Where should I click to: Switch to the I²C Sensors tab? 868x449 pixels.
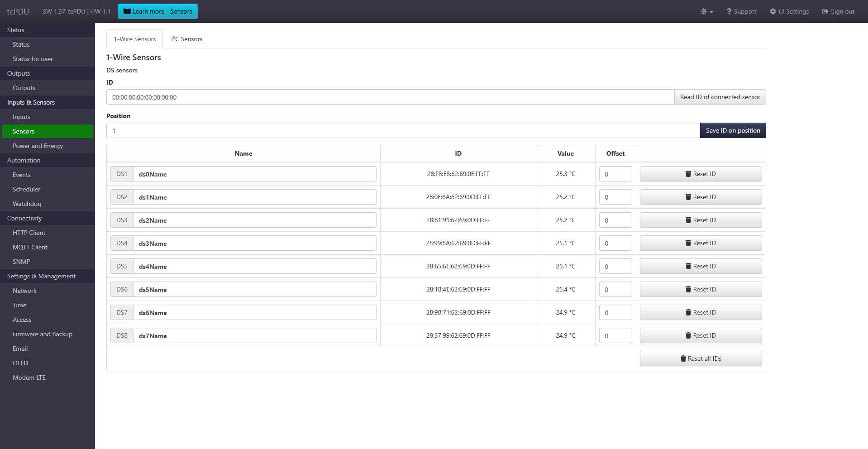(186, 39)
